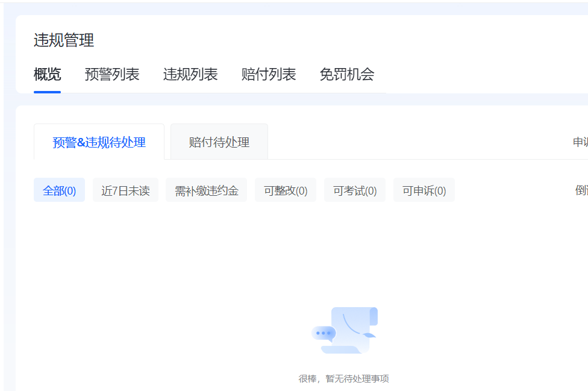588x391 pixels.
Task: Switch to the 预警列表 tab
Action: pos(112,74)
